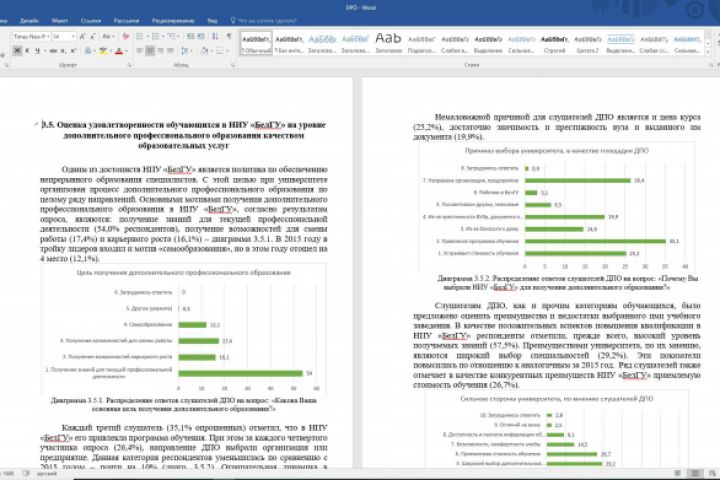Apply a numbered list to the paragraph
720x480 pixels.
coord(155,36)
